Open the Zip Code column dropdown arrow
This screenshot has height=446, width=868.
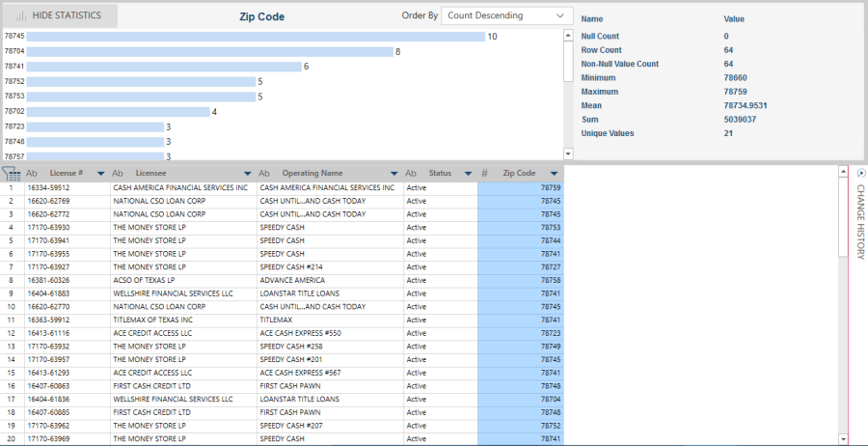coord(553,174)
